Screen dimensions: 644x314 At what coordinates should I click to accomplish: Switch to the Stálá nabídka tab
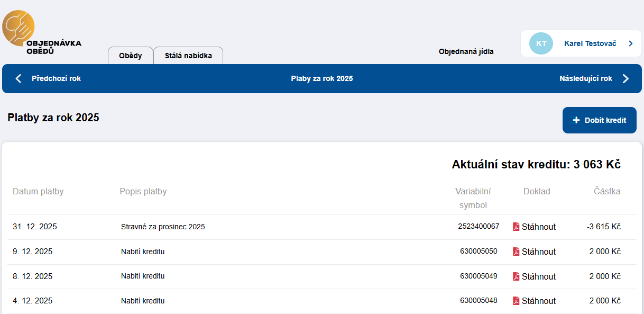188,56
